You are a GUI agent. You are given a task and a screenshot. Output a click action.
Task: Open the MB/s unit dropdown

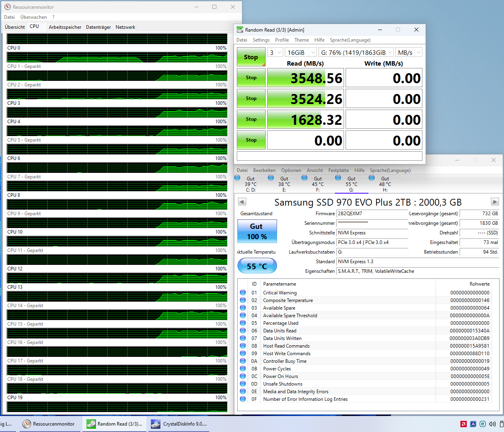409,52
